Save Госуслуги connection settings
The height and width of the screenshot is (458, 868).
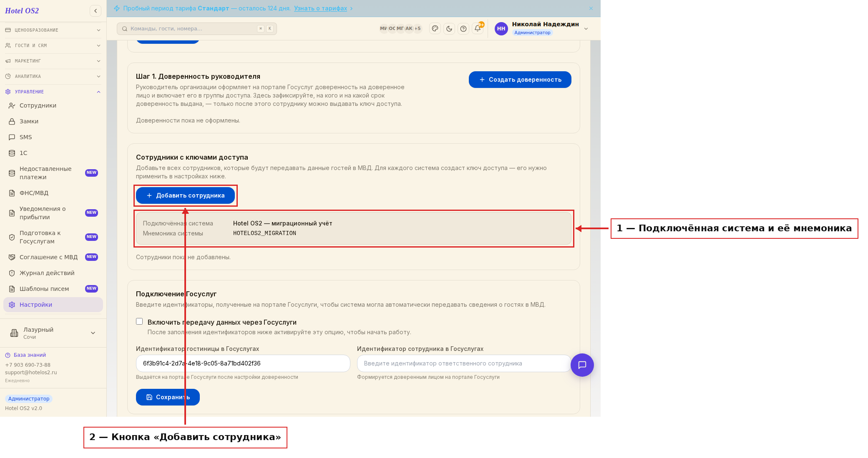click(168, 397)
